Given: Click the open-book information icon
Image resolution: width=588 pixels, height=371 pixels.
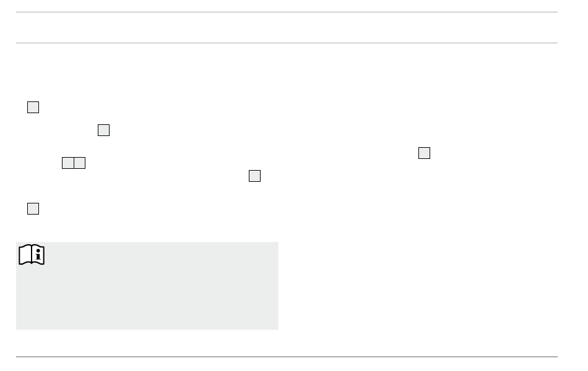Looking at the screenshot, I should click(32, 255).
